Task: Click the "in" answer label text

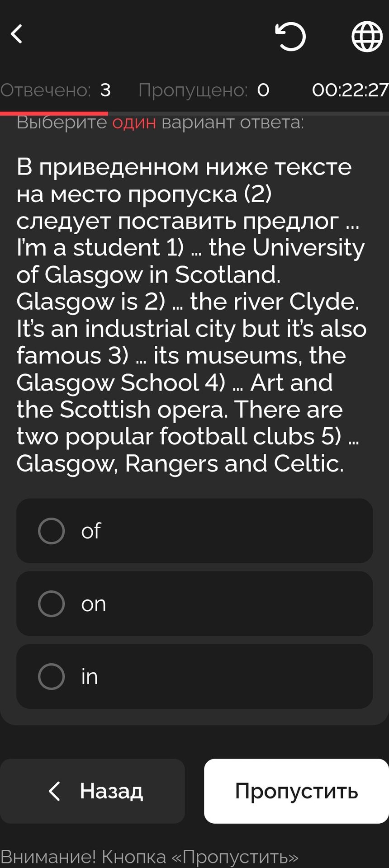Action: 90,676
